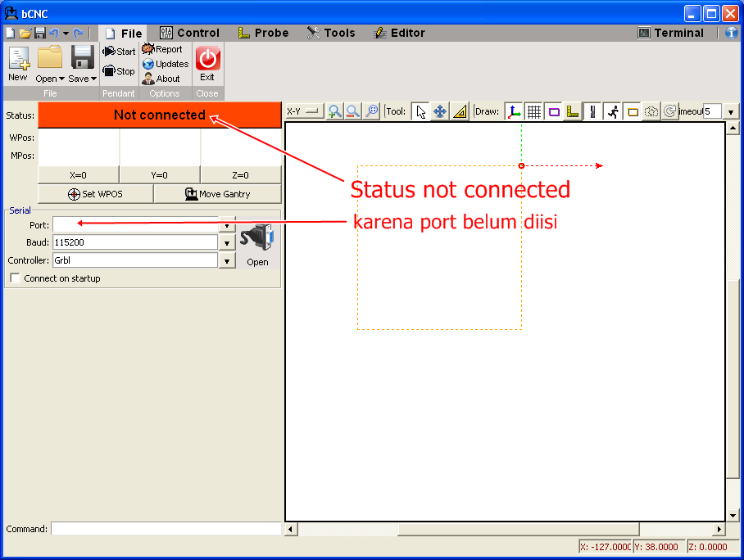Enable the Connect on startup checkbox
This screenshot has height=560, width=744.
click(14, 278)
